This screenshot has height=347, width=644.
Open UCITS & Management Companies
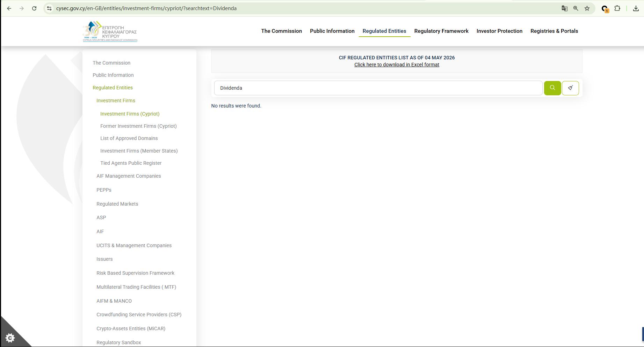(x=134, y=245)
